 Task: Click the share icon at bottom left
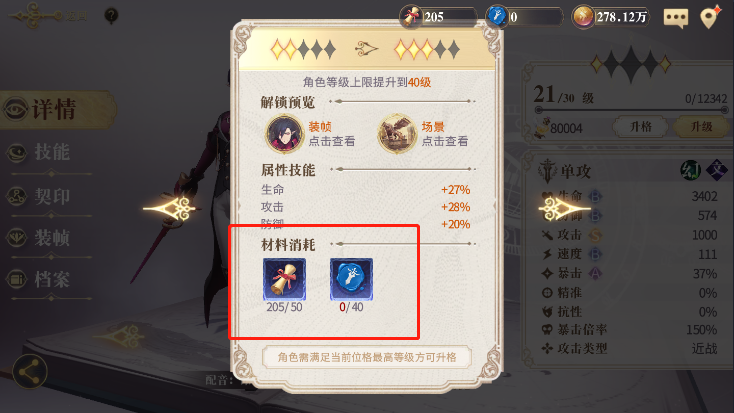29,372
